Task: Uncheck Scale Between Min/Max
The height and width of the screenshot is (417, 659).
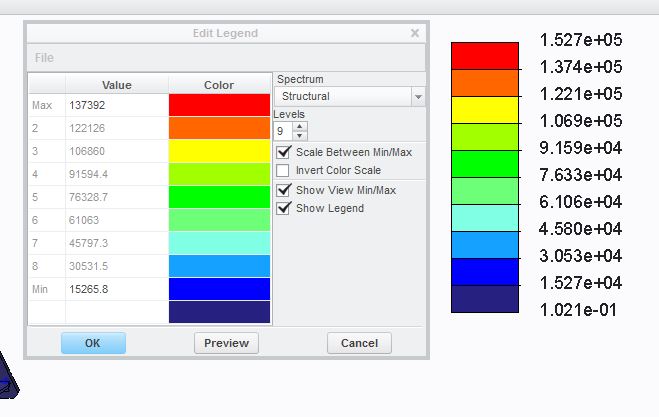Action: click(x=283, y=152)
